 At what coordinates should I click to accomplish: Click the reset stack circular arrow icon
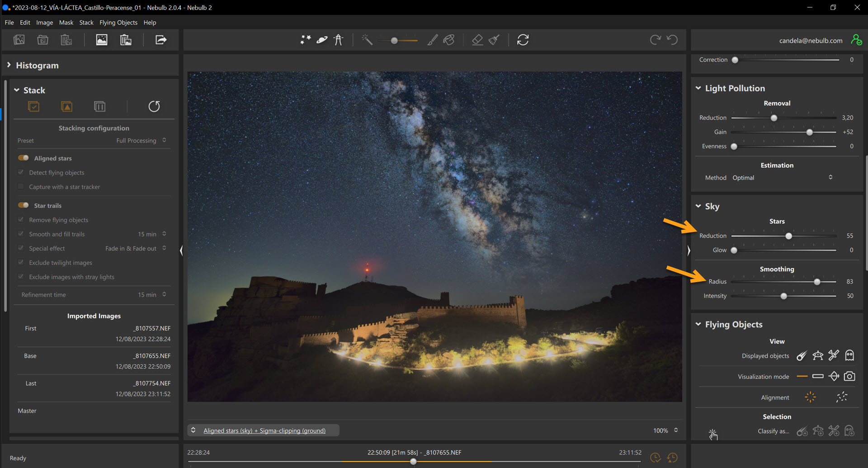[x=154, y=107]
